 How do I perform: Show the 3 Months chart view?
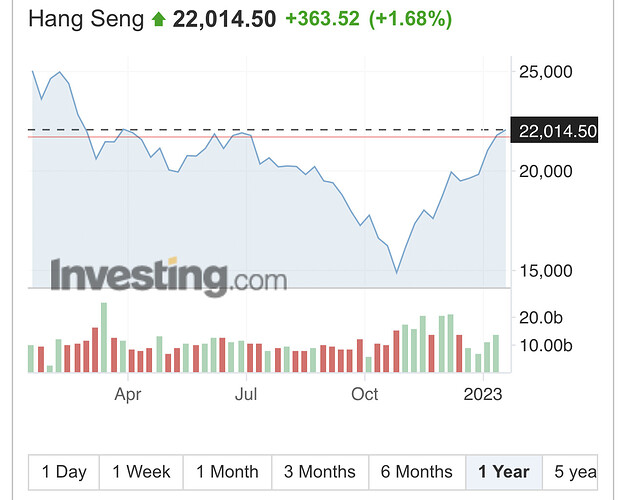tap(319, 472)
